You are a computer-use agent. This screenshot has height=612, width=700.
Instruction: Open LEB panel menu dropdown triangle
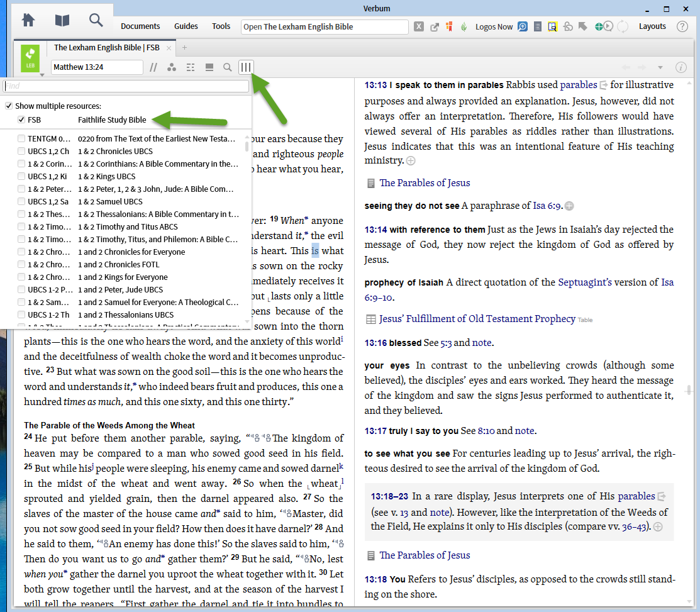[42, 75]
